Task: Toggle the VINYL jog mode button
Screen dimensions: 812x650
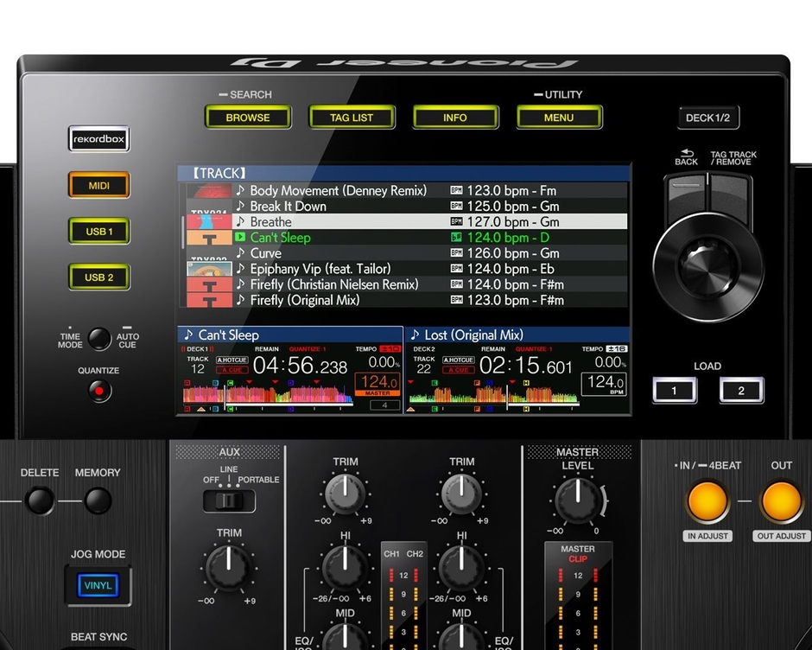Action: tap(98, 585)
